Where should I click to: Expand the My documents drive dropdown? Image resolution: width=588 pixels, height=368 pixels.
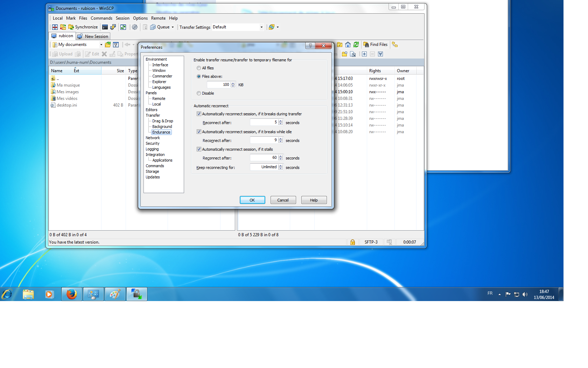(101, 45)
